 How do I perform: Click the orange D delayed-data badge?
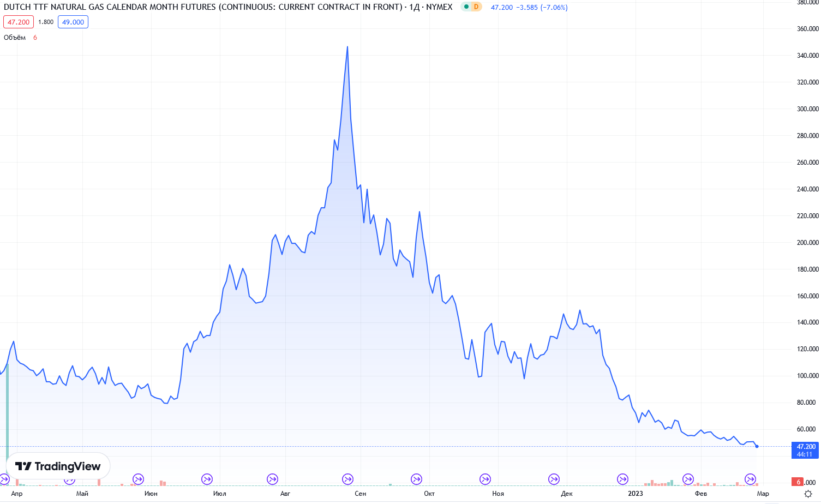tap(476, 7)
